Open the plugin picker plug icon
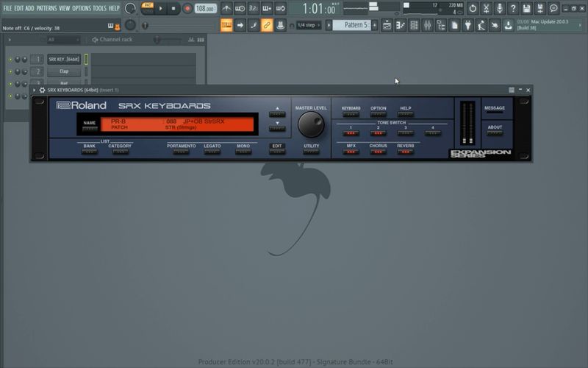 coord(468,25)
